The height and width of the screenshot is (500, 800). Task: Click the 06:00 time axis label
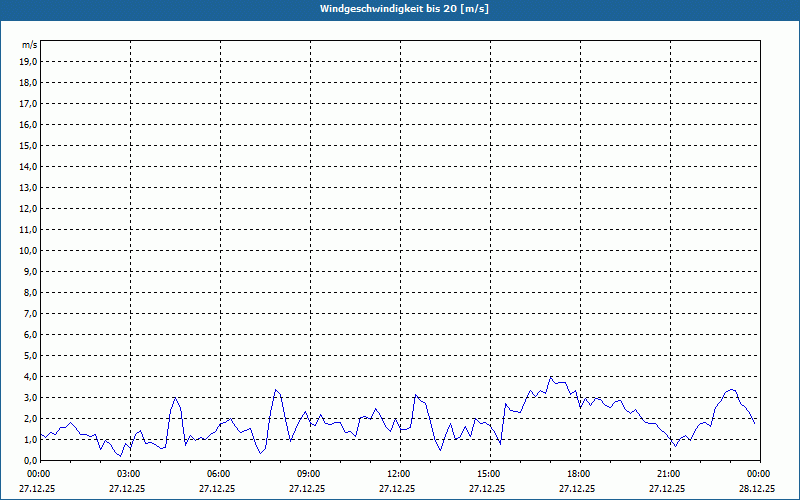218,473
